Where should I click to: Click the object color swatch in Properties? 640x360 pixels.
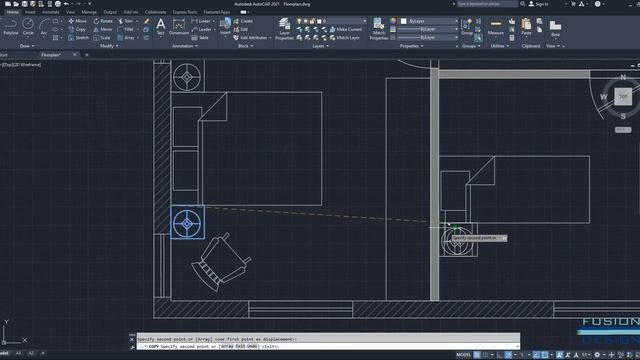pos(404,21)
